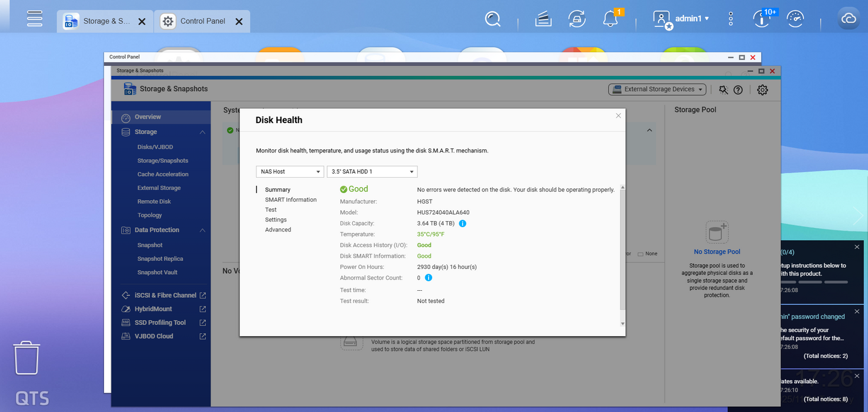Collapse the Data Protection sidebar section
The height and width of the screenshot is (412, 868).
202,230
